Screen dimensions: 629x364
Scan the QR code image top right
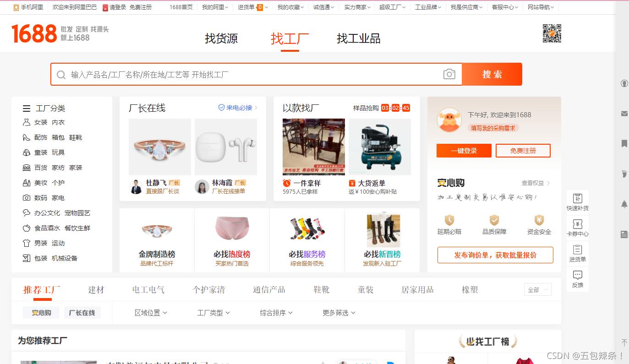pos(552,33)
